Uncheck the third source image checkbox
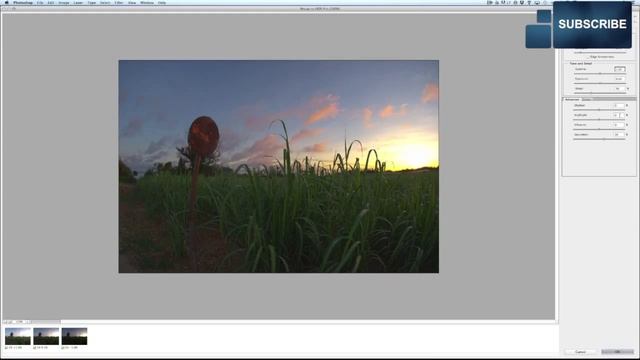 [63, 348]
